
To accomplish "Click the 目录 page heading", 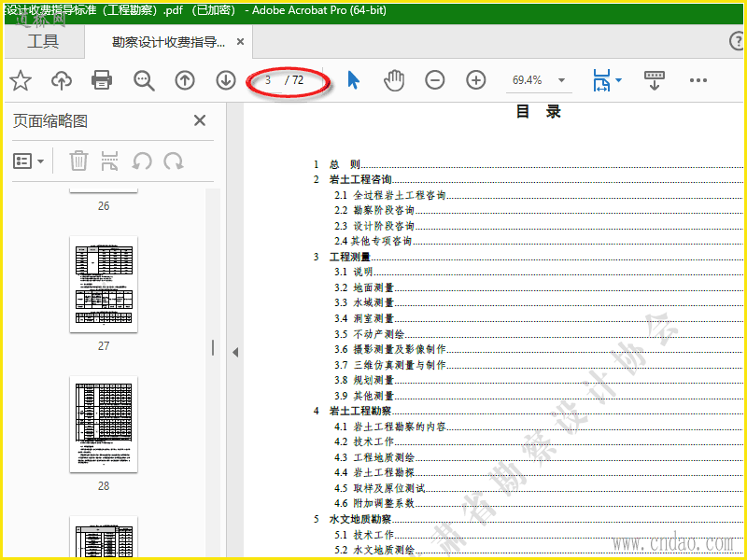I will (x=539, y=112).
